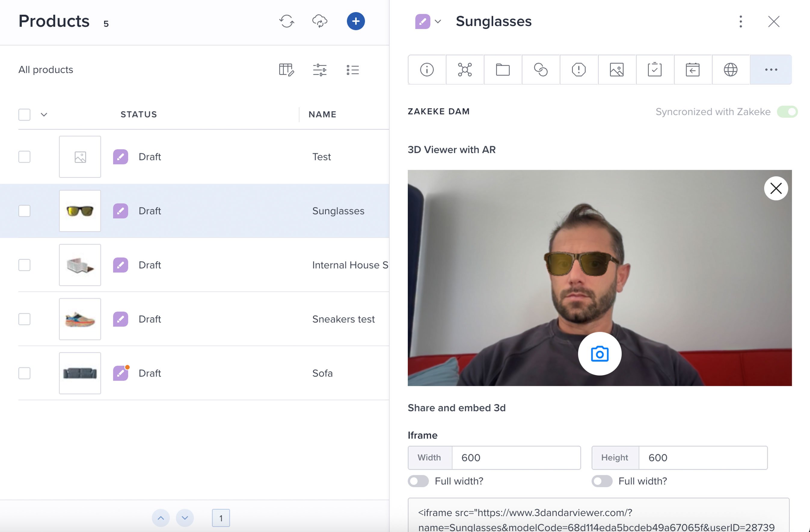Image resolution: width=810 pixels, height=532 pixels.
Task: Open the vertical three-dot options menu
Action: (x=741, y=21)
